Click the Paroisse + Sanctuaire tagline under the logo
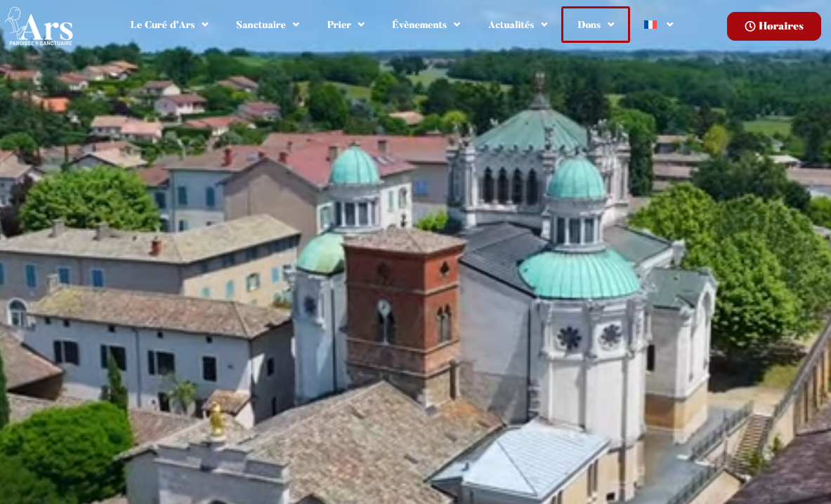Screen dimensions: 831x504 click(40, 44)
